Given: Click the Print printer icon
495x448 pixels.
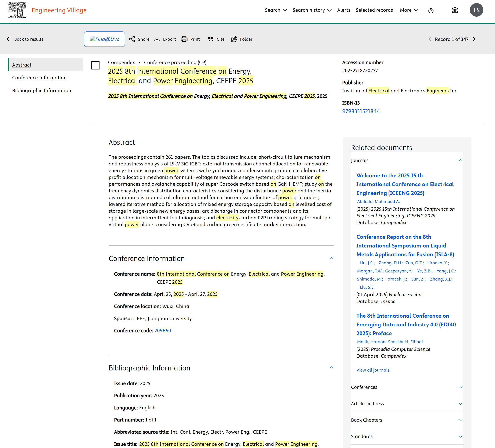Looking at the screenshot, I should coord(184,39).
